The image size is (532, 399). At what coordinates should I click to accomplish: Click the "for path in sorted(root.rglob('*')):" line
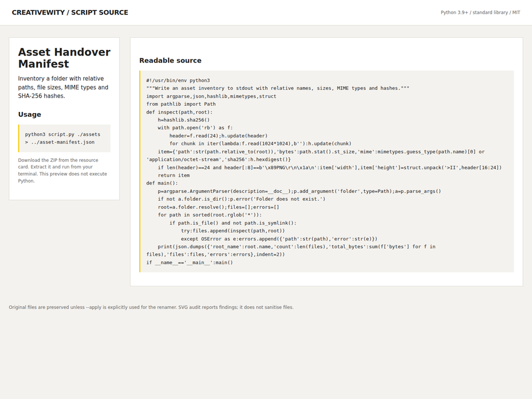coord(209,215)
